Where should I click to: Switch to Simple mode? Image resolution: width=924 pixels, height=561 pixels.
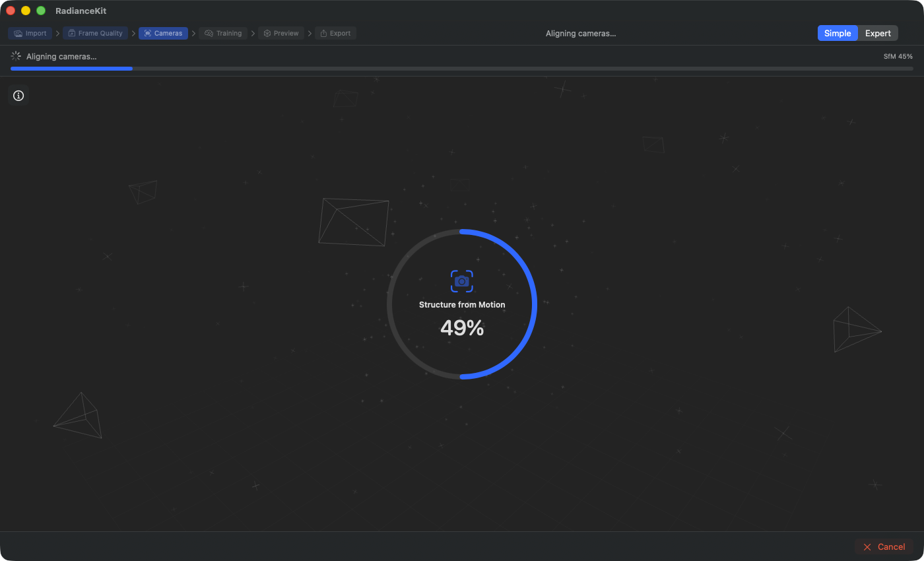tap(838, 33)
